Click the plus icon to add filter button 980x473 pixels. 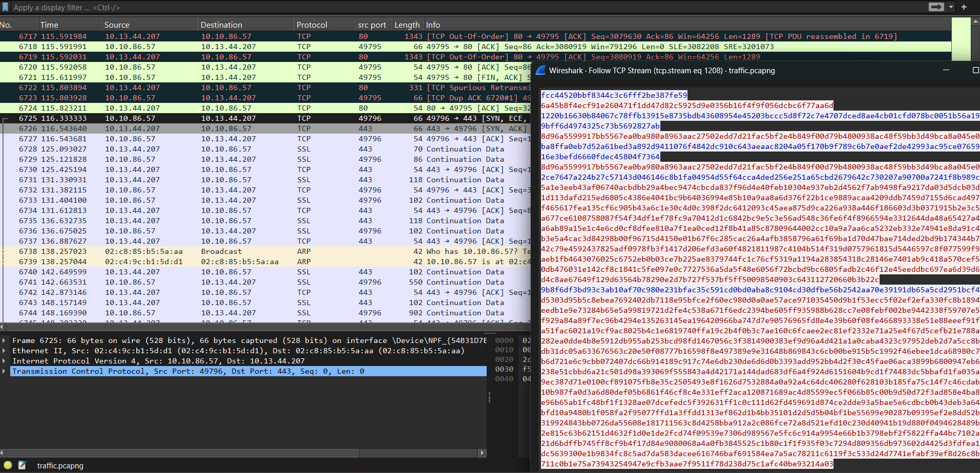pyautogui.click(x=964, y=7)
